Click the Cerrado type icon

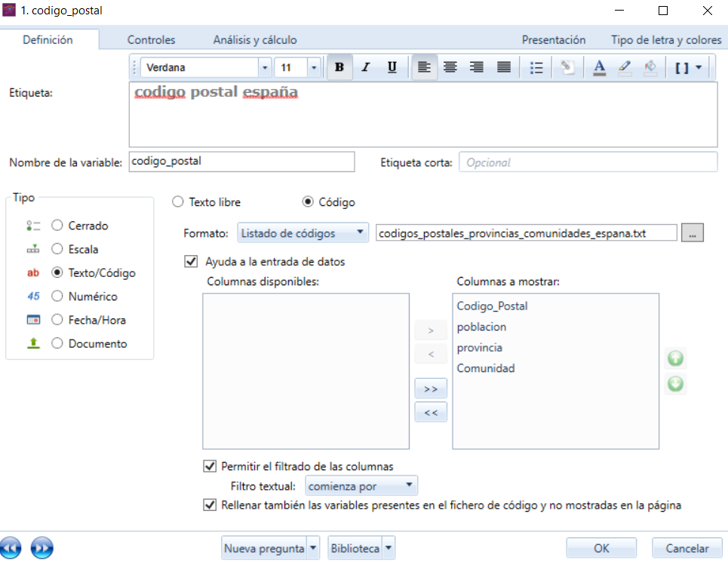point(33,226)
